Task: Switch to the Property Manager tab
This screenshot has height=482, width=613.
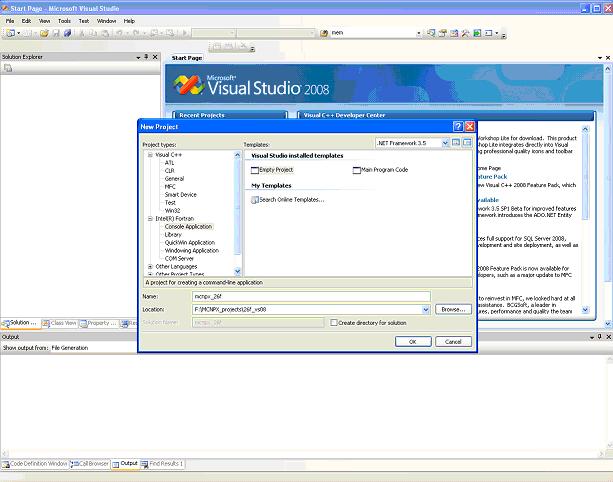Action: (98, 323)
